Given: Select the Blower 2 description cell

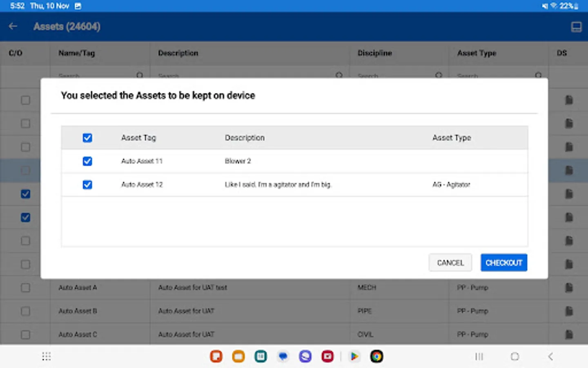Looking at the screenshot, I should point(238,161).
